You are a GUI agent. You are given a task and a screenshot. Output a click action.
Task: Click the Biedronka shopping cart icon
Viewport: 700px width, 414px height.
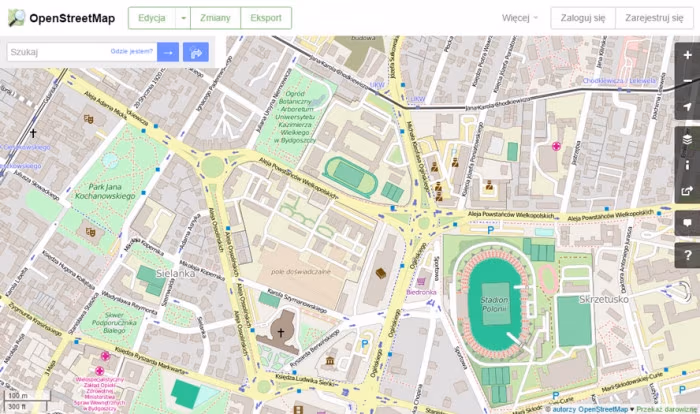click(x=421, y=281)
